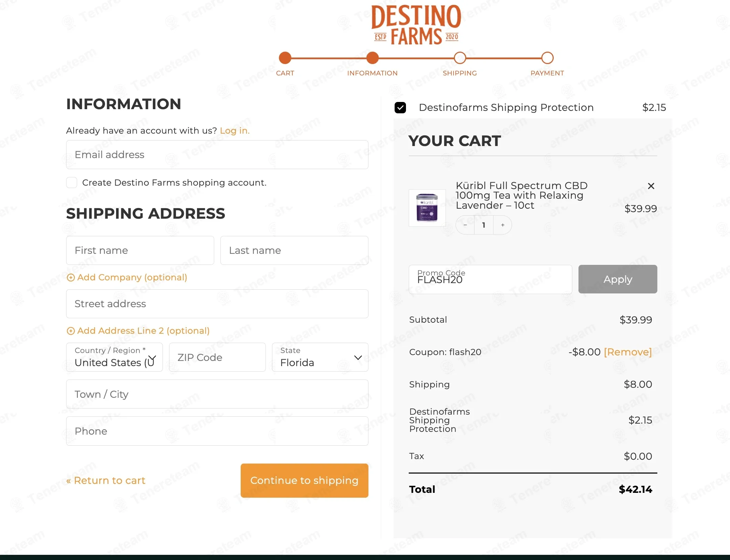This screenshot has height=560, width=730.
Task: Click the SHIPPING step label
Action: pos(460,73)
